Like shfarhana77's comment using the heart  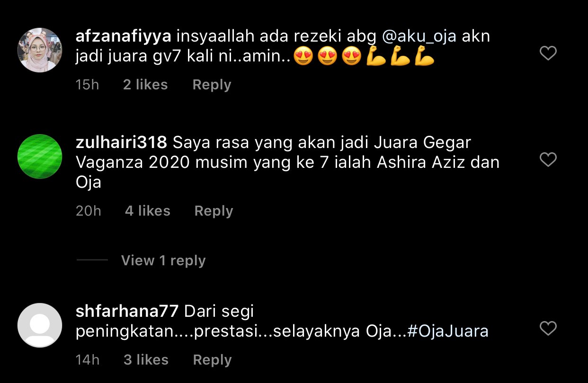[548, 328]
